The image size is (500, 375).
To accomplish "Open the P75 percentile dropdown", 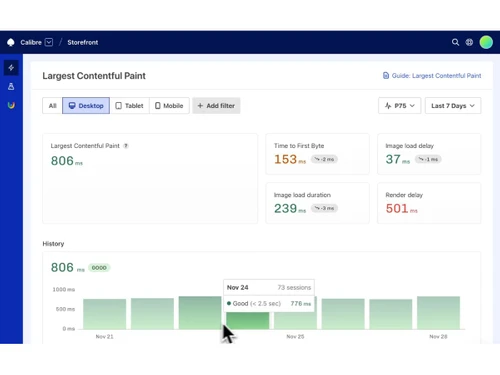I will (400, 106).
